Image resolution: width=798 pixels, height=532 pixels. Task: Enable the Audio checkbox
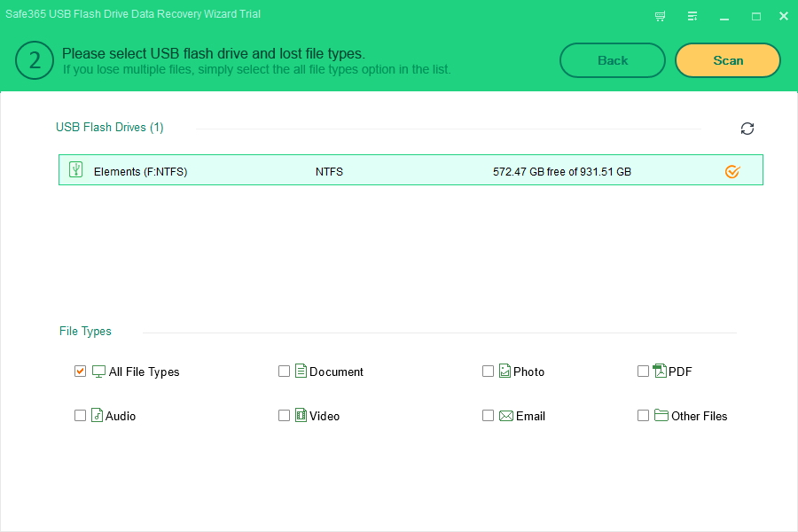(80, 416)
